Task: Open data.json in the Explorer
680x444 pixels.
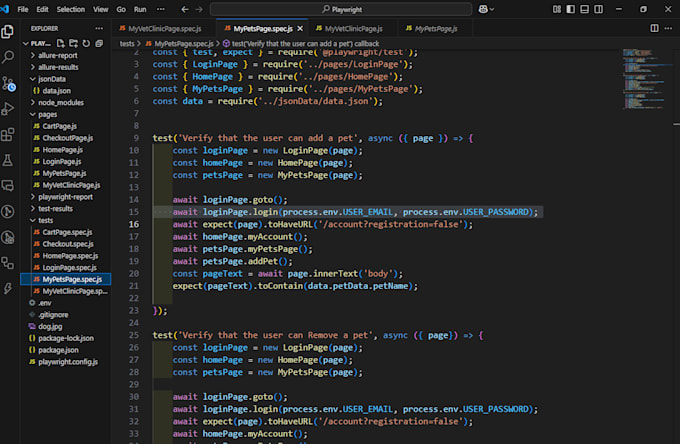Action: (56, 91)
